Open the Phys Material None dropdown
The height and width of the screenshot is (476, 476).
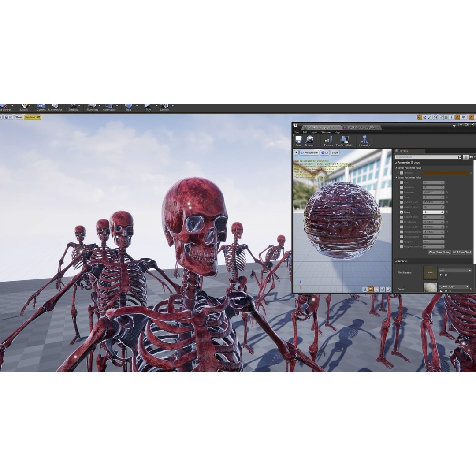(454, 270)
